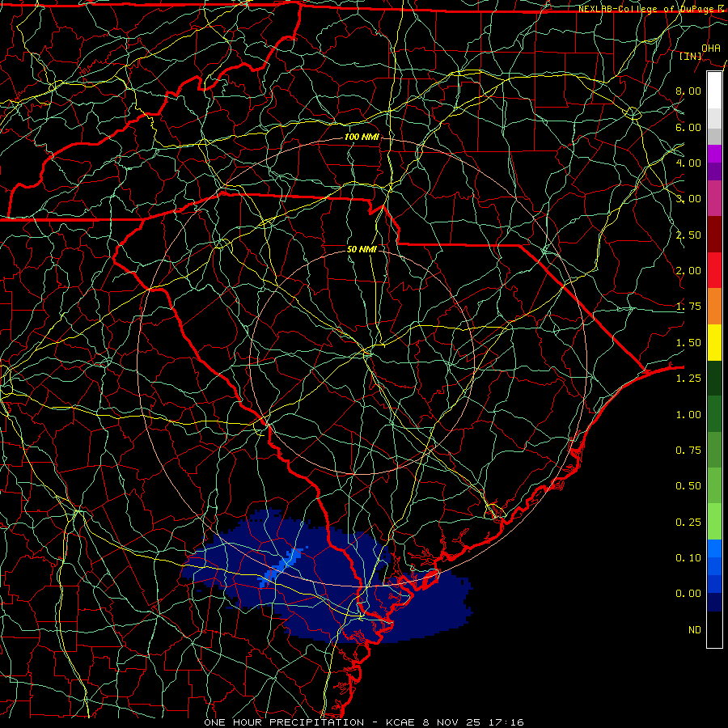The width and height of the screenshot is (728, 728).
Task: Click the pink 3.00 legend swatch
Action: 714,198
